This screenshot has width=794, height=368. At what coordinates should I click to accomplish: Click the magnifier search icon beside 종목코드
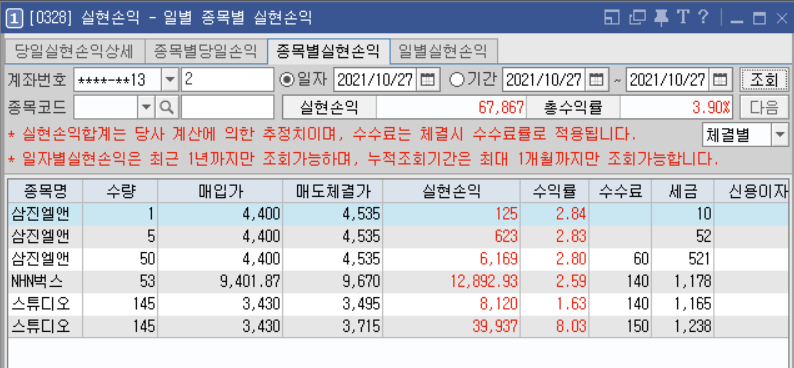pos(167,107)
